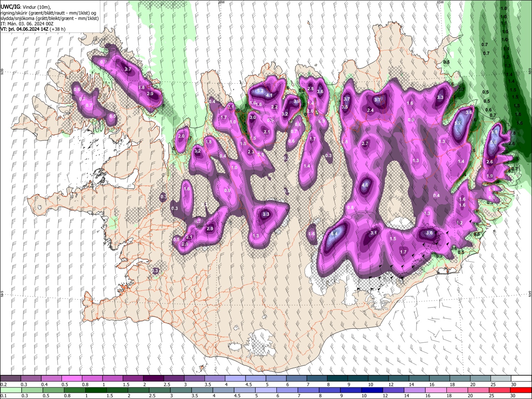Click the 'slydda/snjókoma' description line
Screen dimensions: 532x399
[x=49, y=18]
